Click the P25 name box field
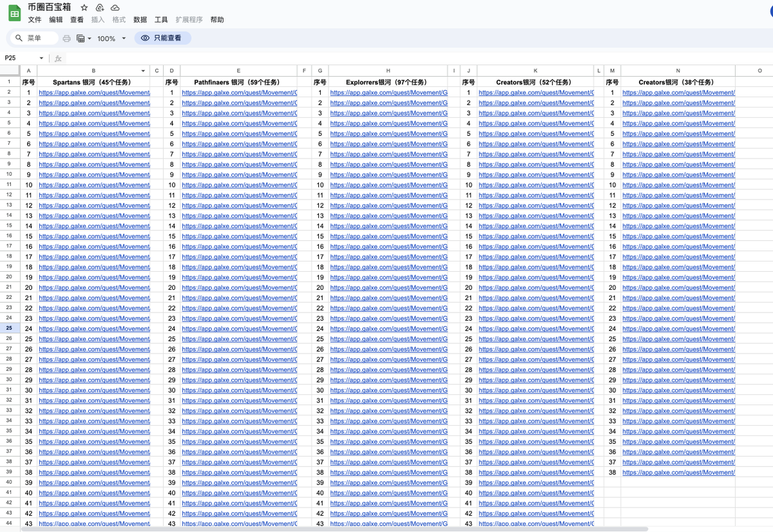The width and height of the screenshot is (773, 532). [19, 58]
